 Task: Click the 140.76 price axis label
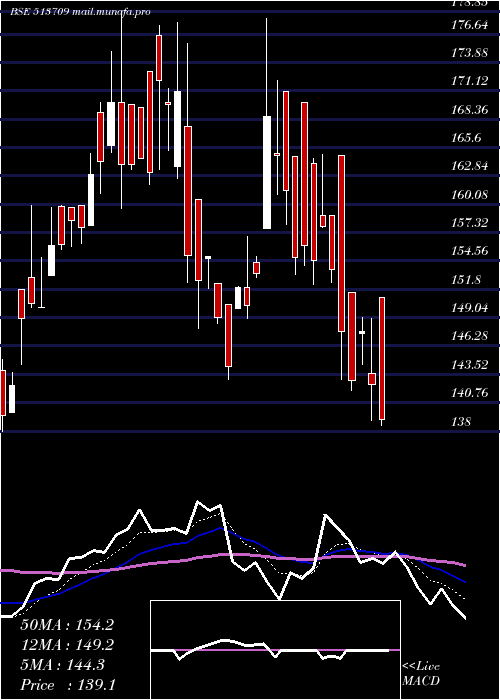coord(469,393)
